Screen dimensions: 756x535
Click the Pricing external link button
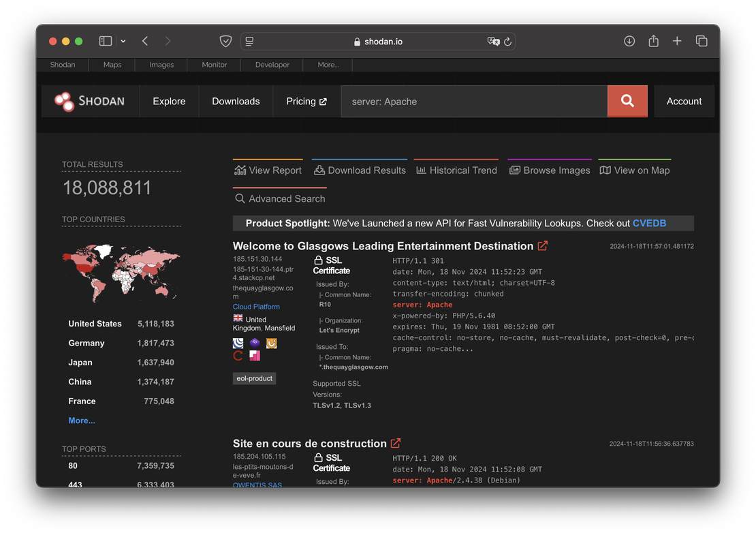[306, 101]
